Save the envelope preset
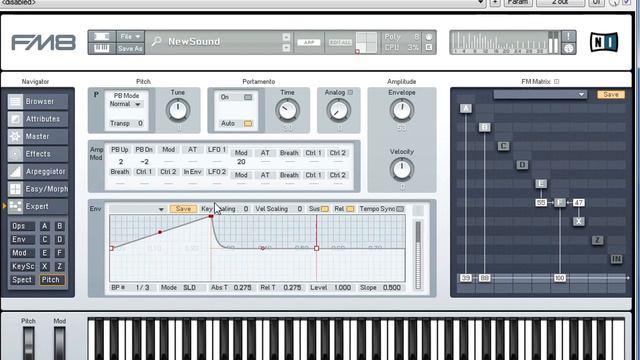This screenshot has width=640, height=360. [x=183, y=209]
